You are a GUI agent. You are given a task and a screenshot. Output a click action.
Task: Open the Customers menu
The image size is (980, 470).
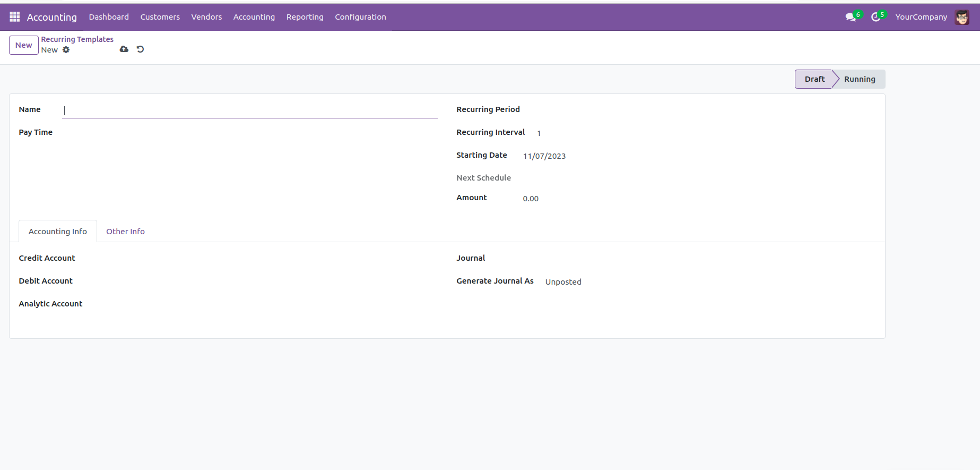[160, 17]
